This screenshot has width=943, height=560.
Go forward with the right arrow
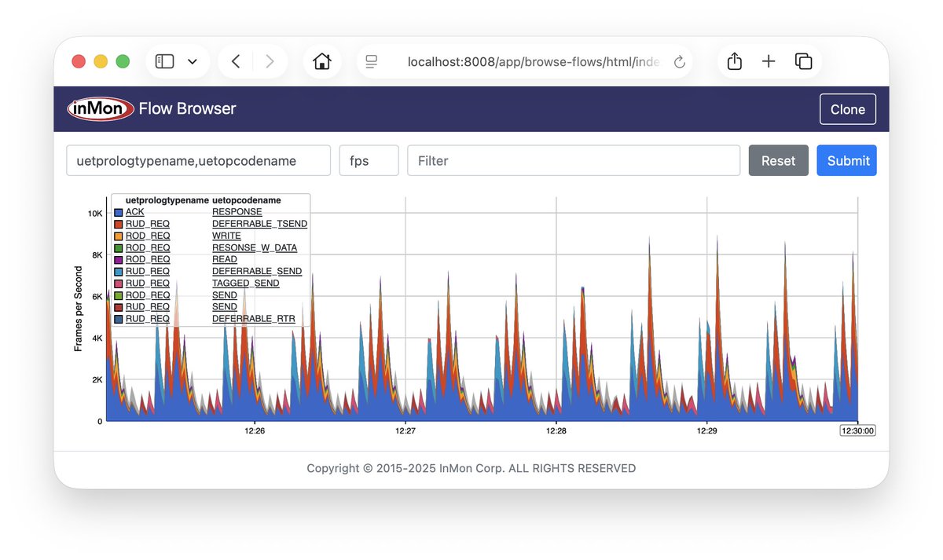(x=270, y=61)
